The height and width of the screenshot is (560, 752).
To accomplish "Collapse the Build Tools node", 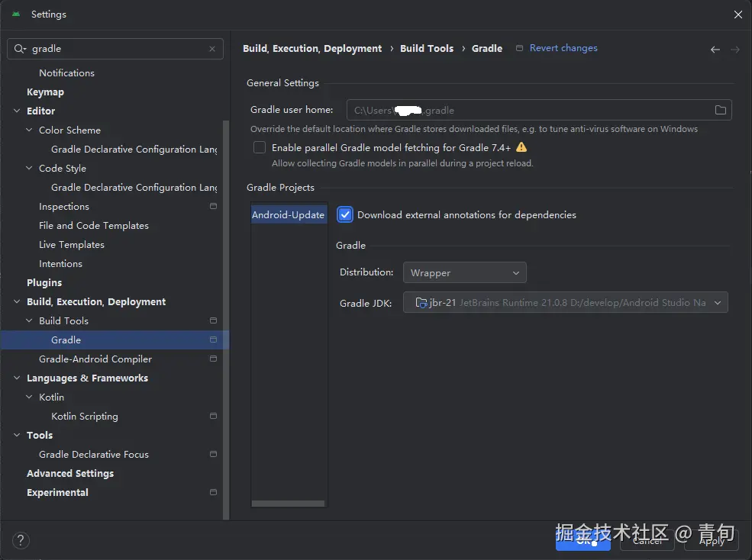I will (x=29, y=320).
